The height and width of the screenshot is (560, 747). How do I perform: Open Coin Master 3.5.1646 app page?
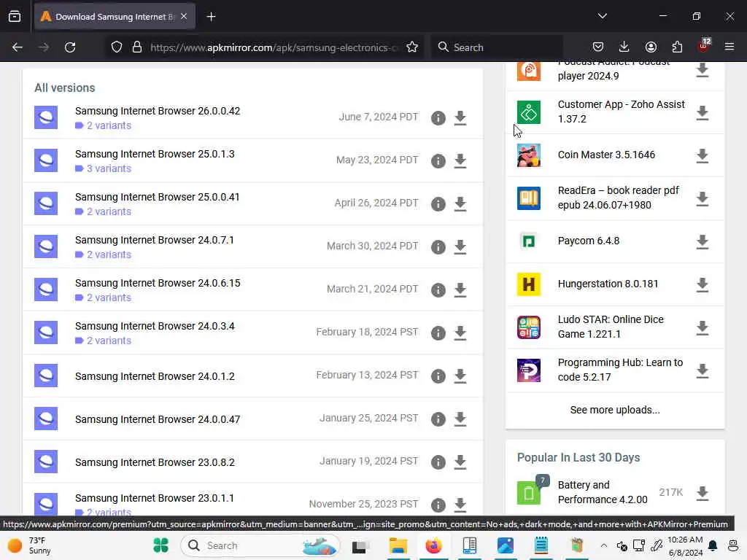606,155
